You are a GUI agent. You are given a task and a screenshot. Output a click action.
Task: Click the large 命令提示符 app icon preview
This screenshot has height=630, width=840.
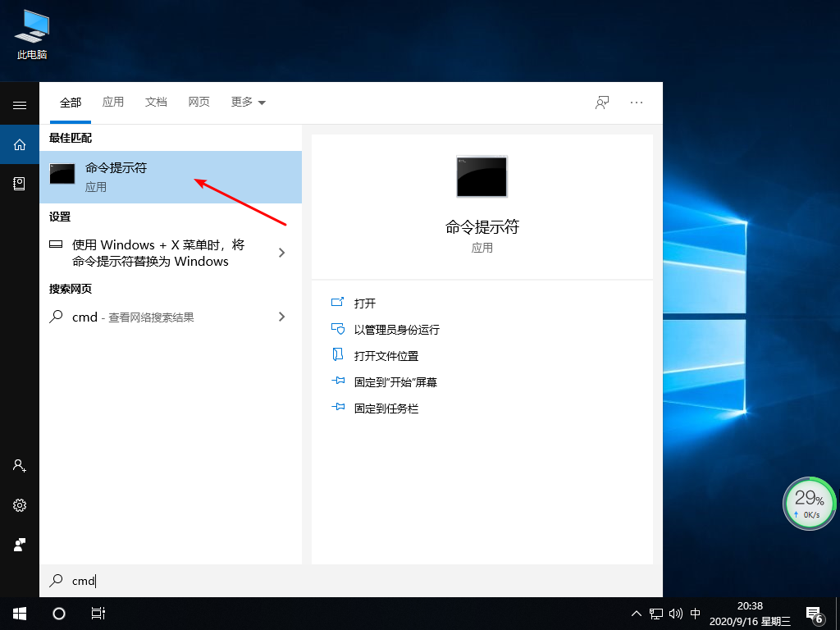pos(482,176)
